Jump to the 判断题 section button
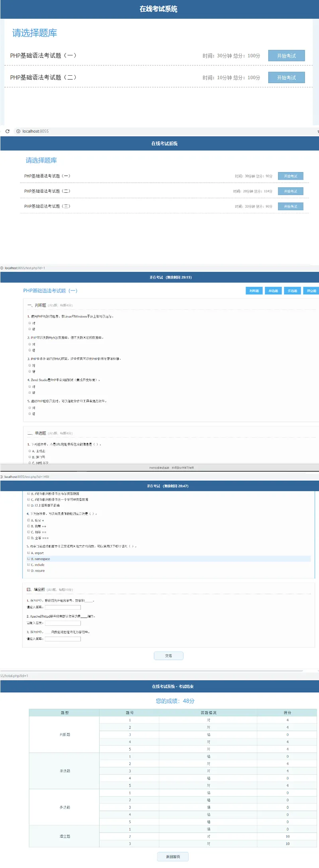The image size is (319, 868). (x=254, y=291)
